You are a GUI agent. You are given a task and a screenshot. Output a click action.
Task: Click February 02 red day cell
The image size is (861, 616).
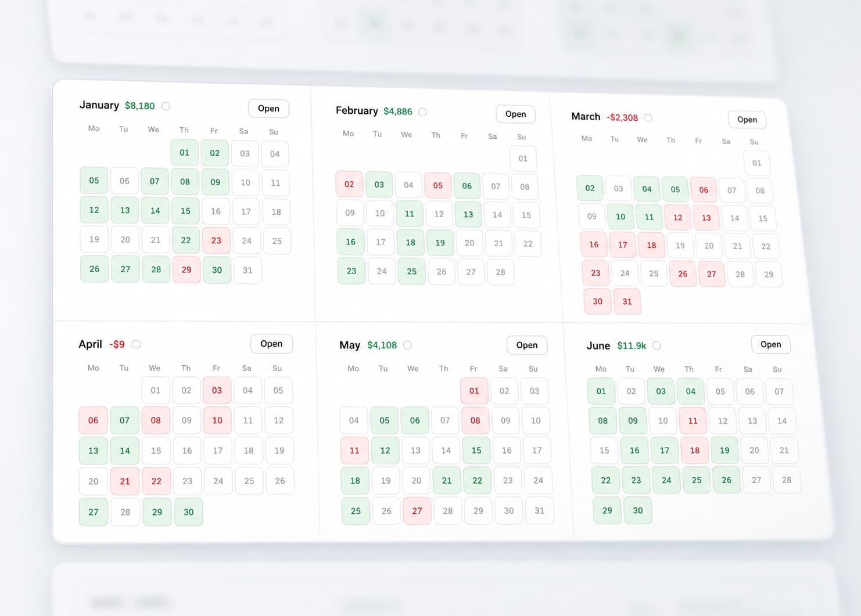click(349, 184)
